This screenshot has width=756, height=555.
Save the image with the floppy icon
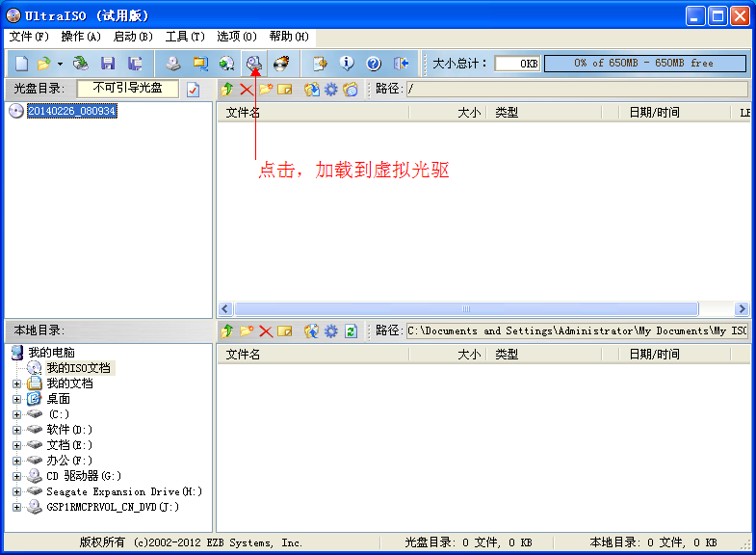click(x=108, y=64)
